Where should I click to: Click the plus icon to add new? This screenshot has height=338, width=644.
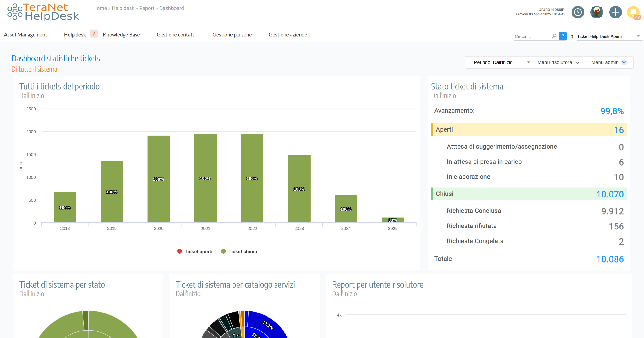(615, 12)
